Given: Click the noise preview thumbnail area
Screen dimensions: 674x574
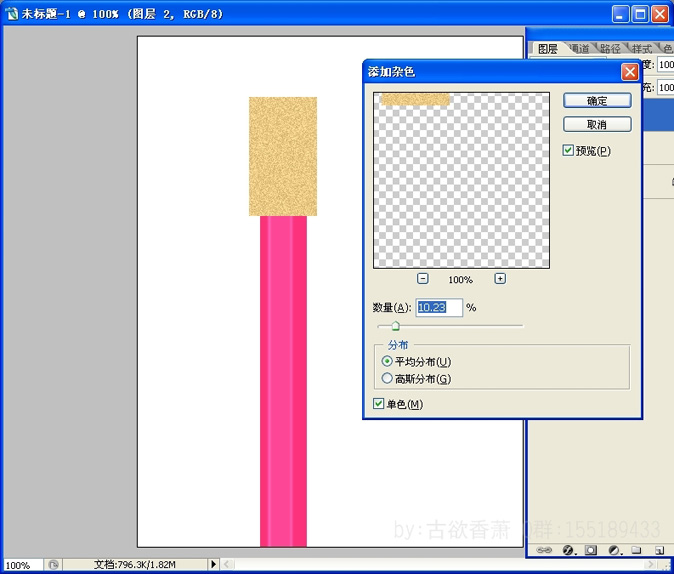Looking at the screenshot, I should [x=461, y=180].
